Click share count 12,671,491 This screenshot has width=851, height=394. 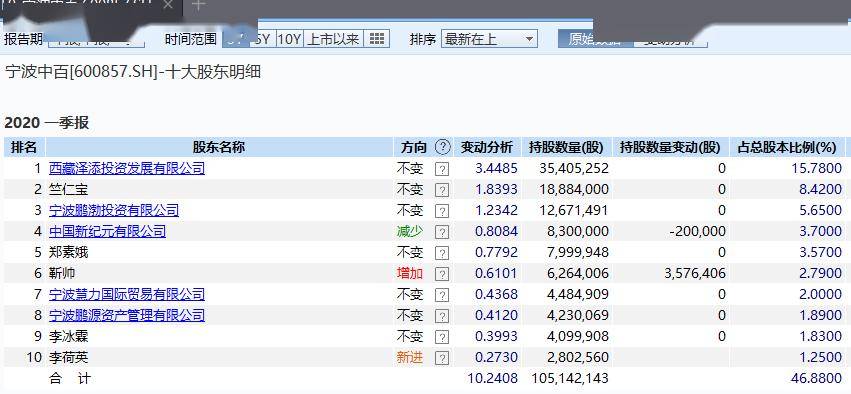(x=574, y=210)
